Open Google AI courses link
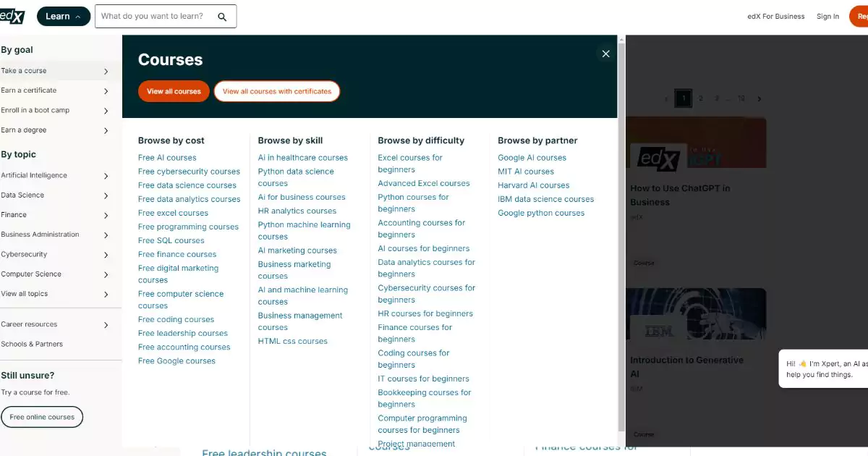Image resolution: width=868 pixels, height=456 pixels. [x=532, y=158]
